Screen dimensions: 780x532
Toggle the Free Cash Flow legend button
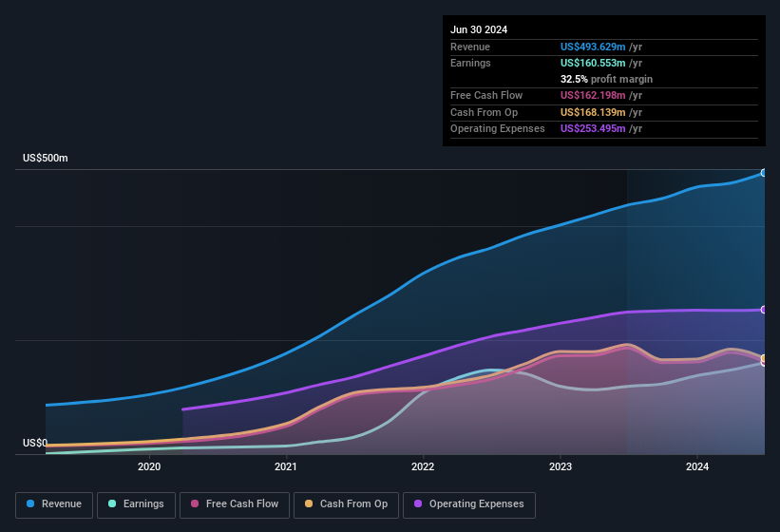[235, 504]
